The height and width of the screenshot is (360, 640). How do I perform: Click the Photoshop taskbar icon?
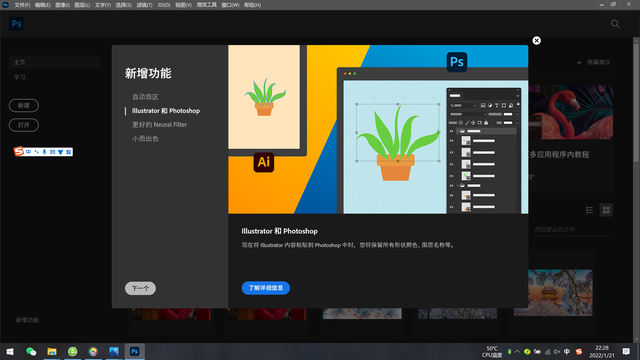pos(135,351)
